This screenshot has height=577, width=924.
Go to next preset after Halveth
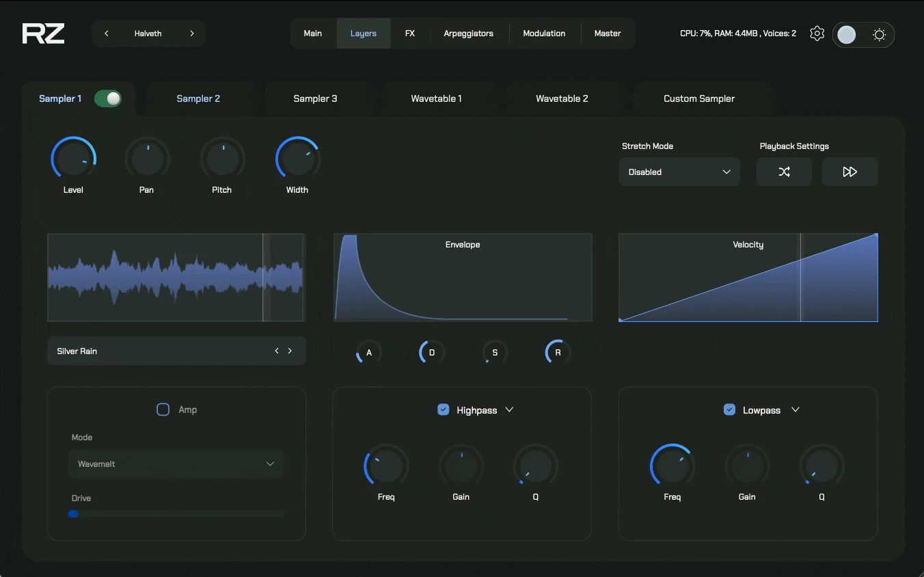click(x=192, y=33)
